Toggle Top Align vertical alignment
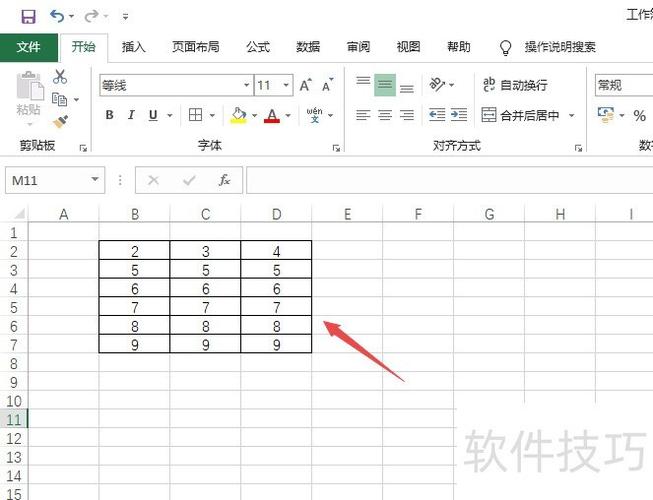Viewport: 653px width, 500px height. tap(363, 83)
